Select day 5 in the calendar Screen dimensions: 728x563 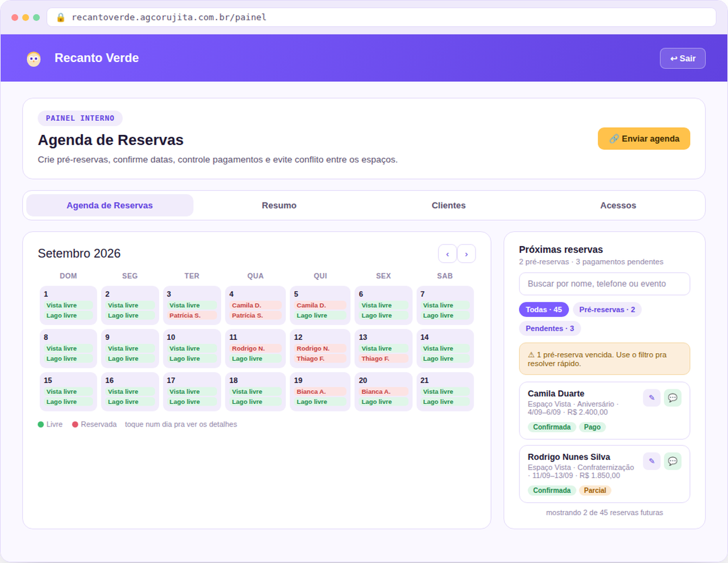coord(320,305)
